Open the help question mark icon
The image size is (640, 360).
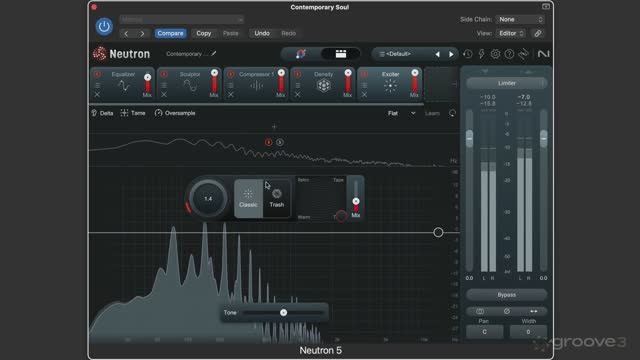point(509,54)
